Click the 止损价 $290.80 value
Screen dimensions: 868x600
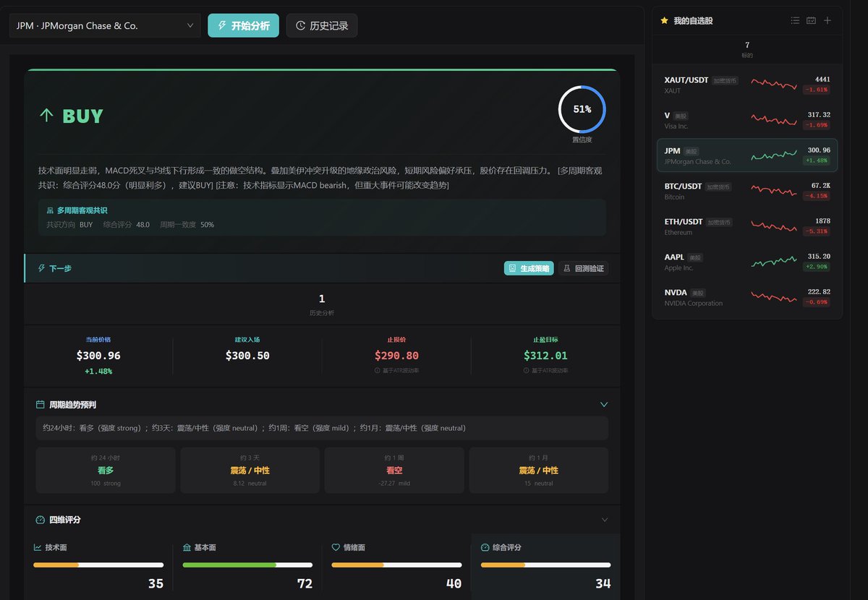coord(396,356)
